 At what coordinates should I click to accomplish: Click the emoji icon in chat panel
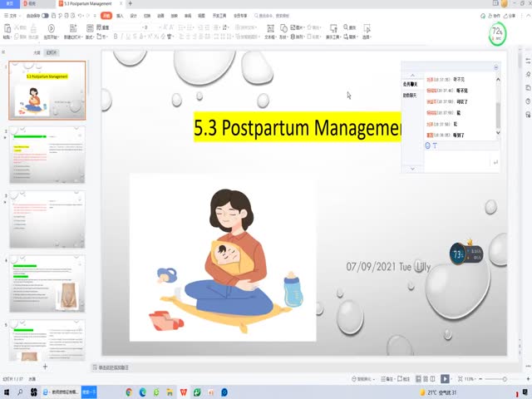427,145
